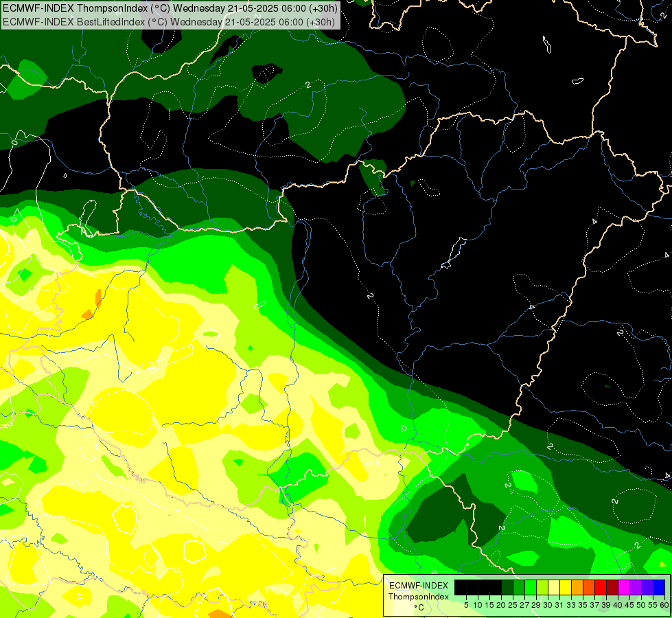672x618 pixels.
Task: Click the legend label 'ThompsonIndex'
Action: pyautogui.click(x=418, y=597)
